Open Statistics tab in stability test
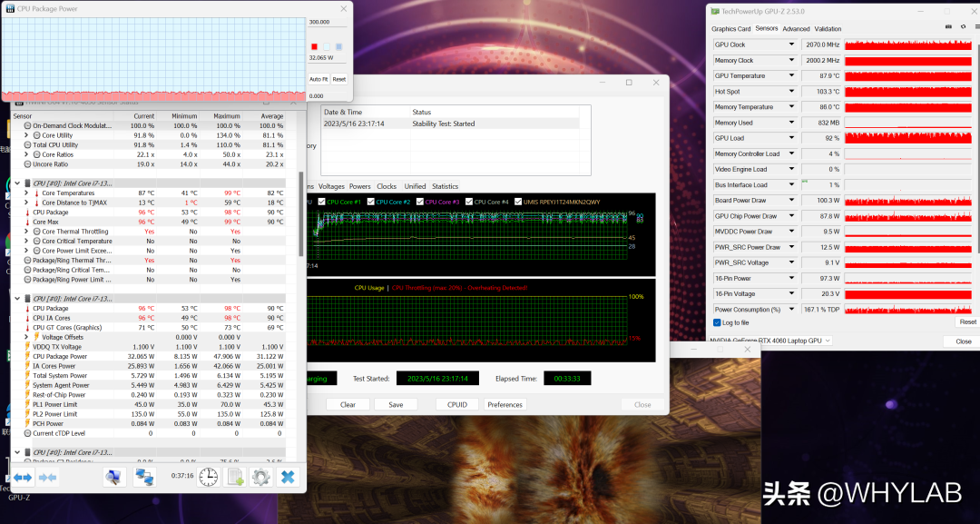 coord(445,186)
